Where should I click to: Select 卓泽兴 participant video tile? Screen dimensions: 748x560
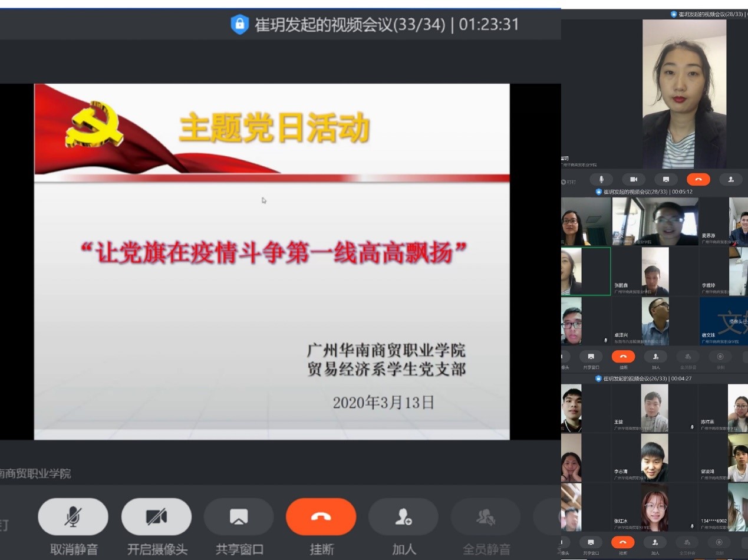click(x=655, y=321)
